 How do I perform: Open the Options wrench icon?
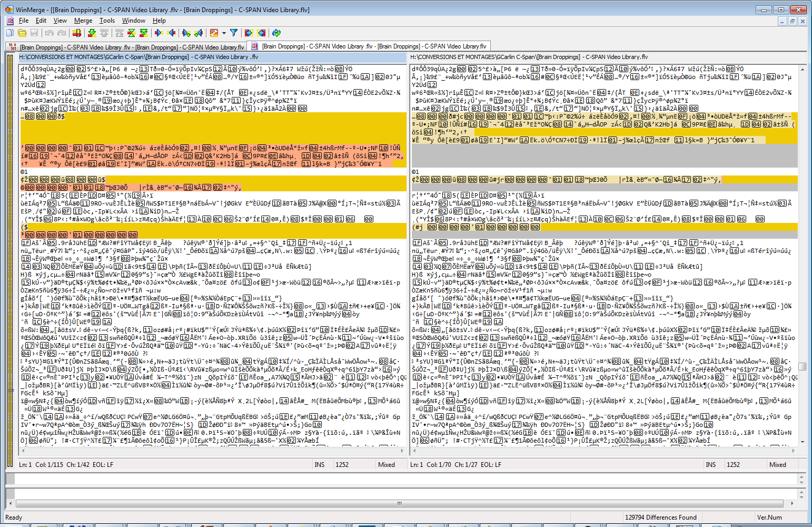pyautogui.click(x=214, y=33)
